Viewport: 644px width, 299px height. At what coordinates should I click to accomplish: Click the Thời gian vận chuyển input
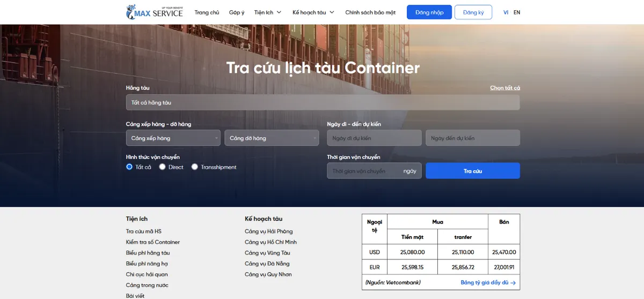click(375, 171)
